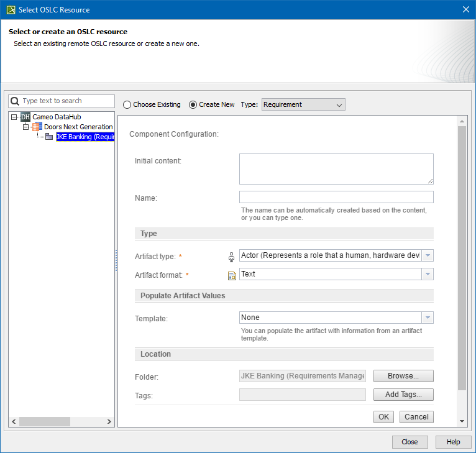Focus the Initial content text area
Image resolution: width=476 pixels, height=453 pixels.
[336, 169]
